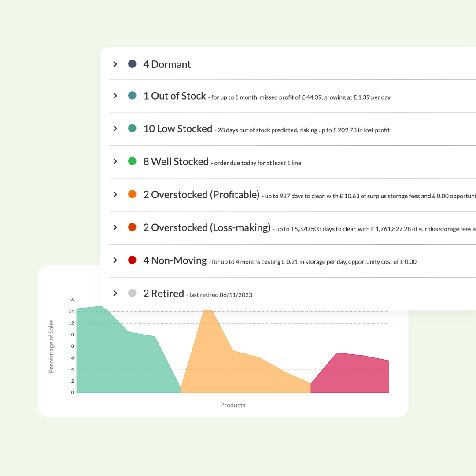Image resolution: width=476 pixels, height=476 pixels.
Task: Expand the Retired chevron
Action: pyautogui.click(x=115, y=293)
